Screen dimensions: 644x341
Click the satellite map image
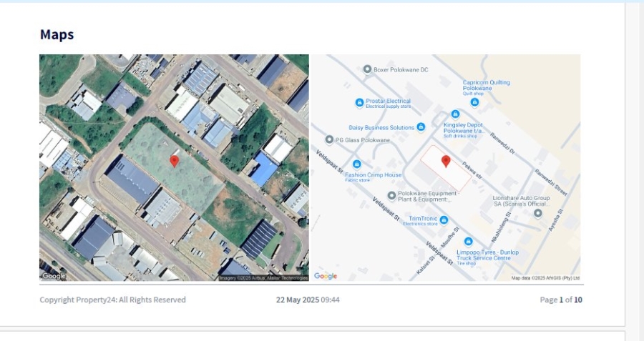[x=174, y=168]
